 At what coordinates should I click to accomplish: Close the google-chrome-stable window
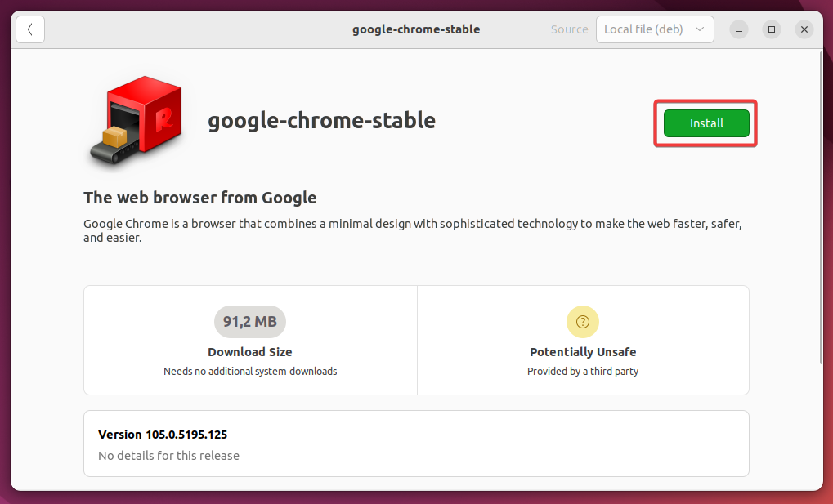[x=804, y=29]
